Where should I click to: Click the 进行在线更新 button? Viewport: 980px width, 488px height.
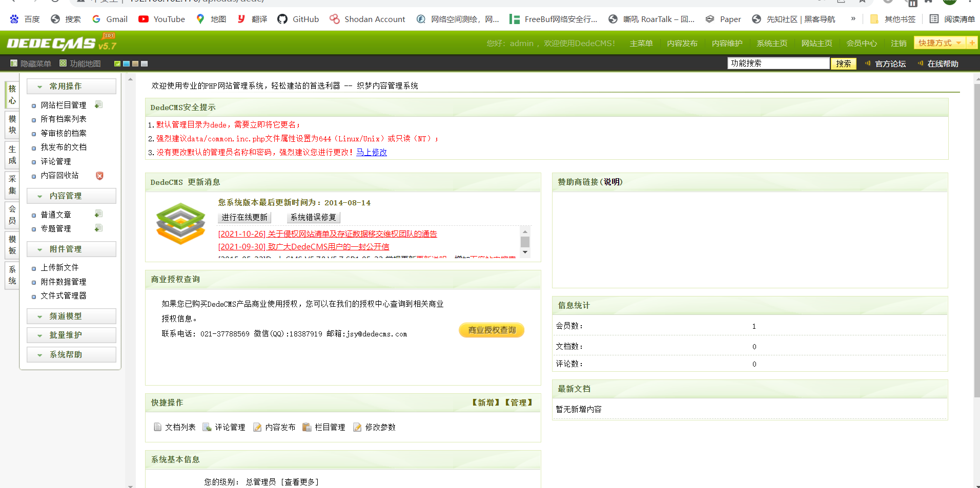244,217
